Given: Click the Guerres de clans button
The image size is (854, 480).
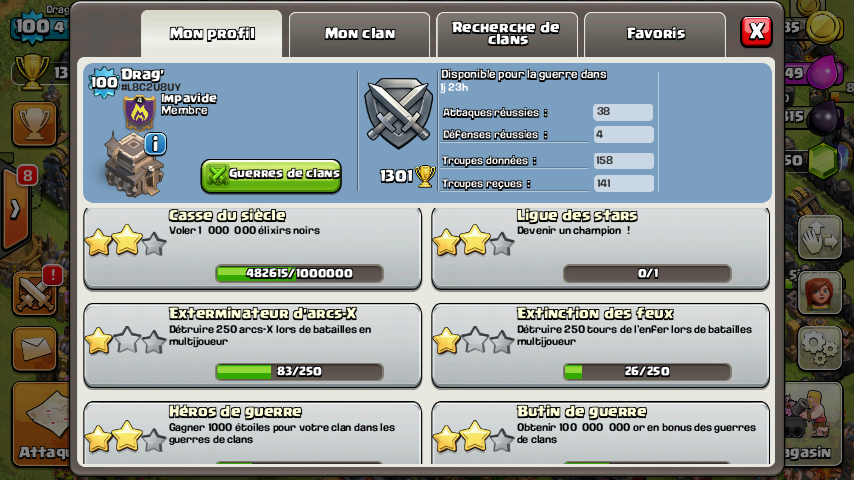Looking at the screenshot, I should [x=271, y=175].
